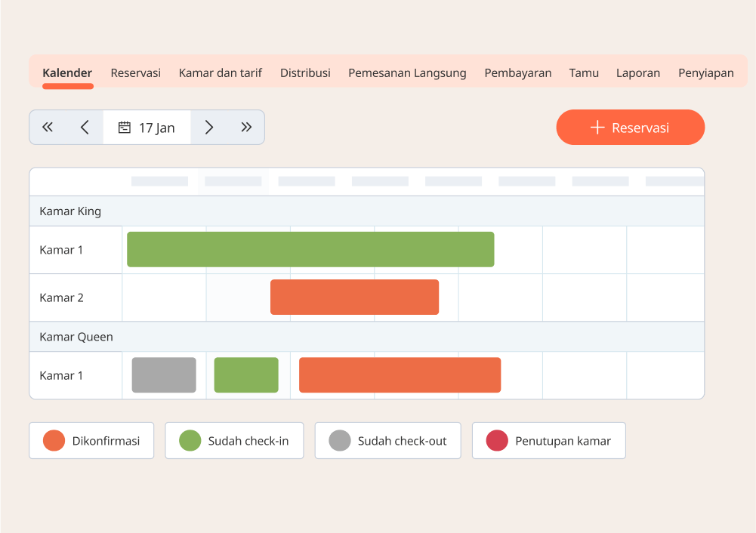Click the Dikonfirmasi orange legend swatch
Image resolution: width=756 pixels, height=533 pixels.
54,441
